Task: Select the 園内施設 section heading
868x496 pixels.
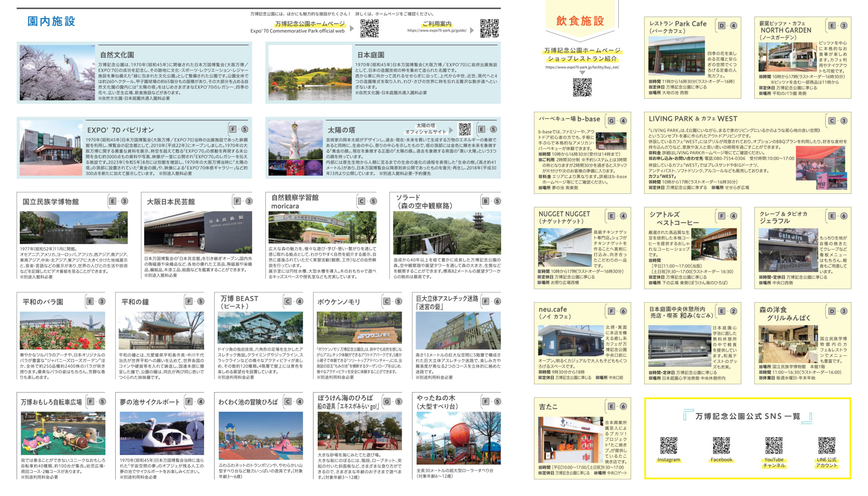Action: click(51, 21)
